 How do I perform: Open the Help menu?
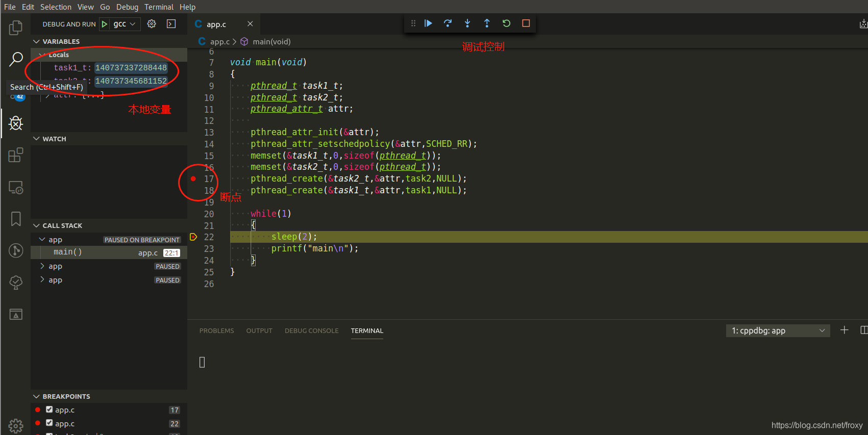coord(187,7)
